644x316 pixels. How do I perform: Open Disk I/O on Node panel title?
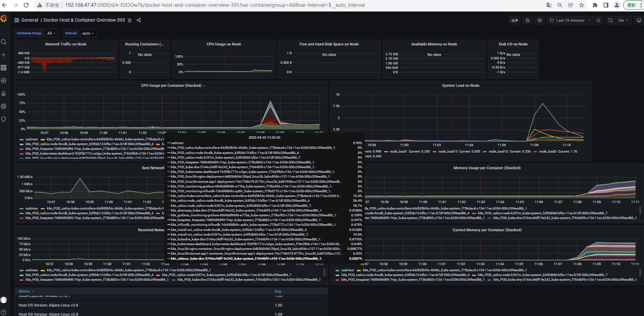tap(513, 44)
